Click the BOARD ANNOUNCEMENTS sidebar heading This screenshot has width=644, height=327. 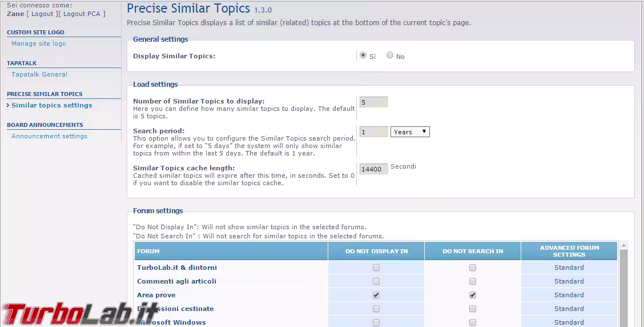45,125
